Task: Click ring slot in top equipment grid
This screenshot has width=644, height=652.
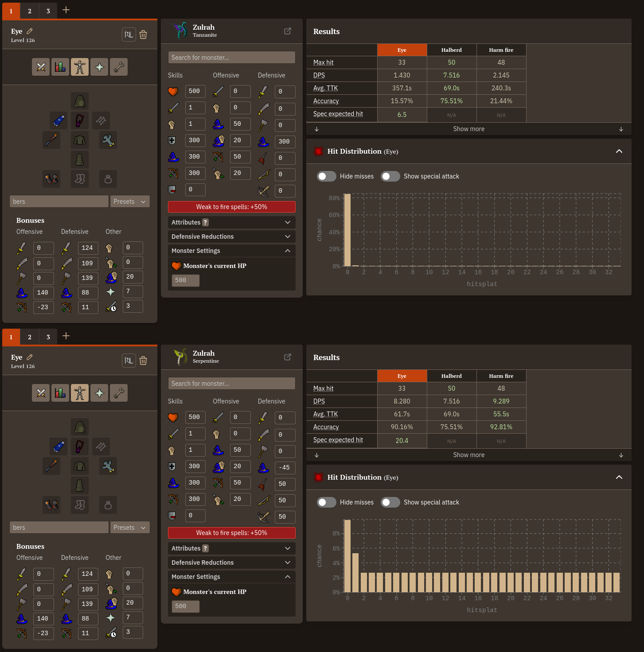Action: click(108, 179)
